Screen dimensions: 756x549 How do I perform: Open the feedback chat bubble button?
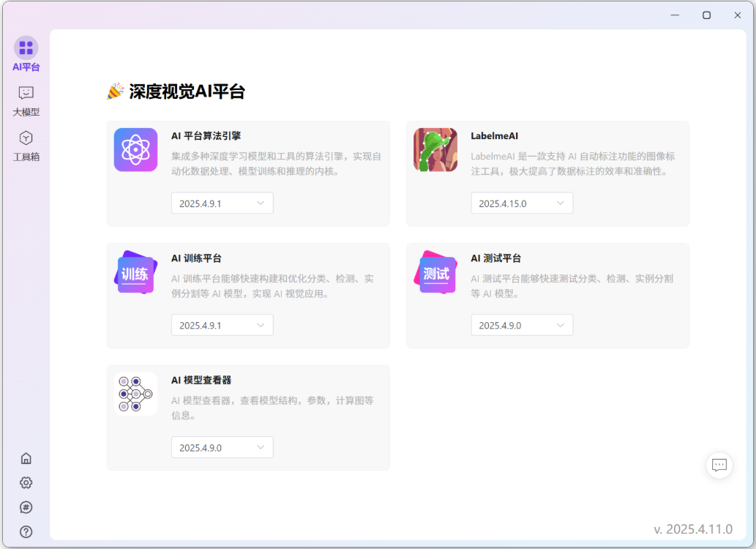pos(719,465)
